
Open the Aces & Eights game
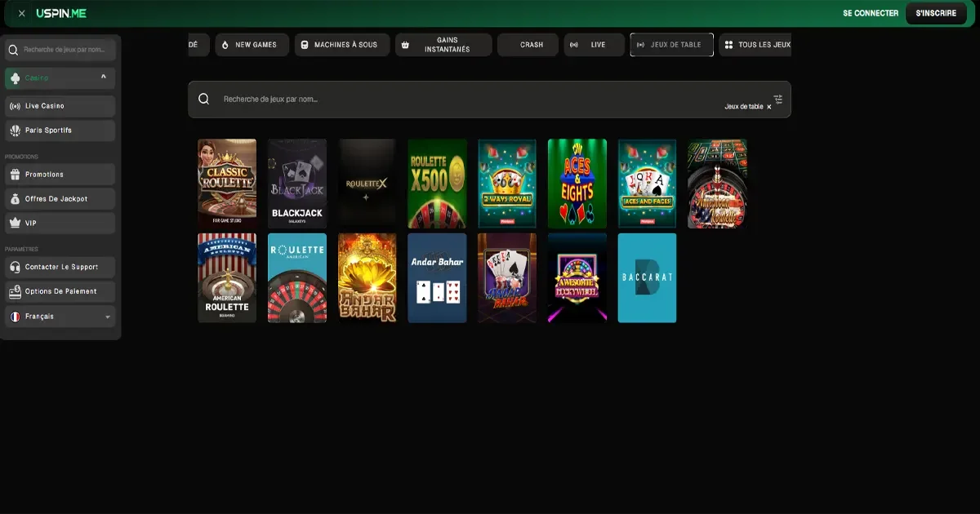click(x=577, y=184)
